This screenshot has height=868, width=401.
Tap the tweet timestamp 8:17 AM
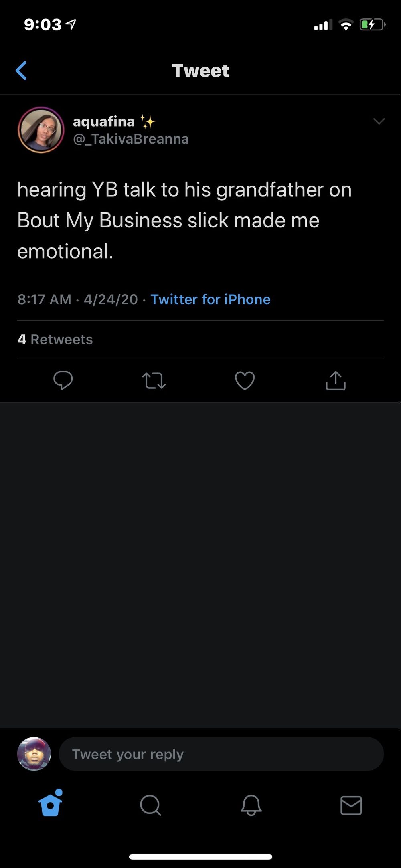pos(44,299)
